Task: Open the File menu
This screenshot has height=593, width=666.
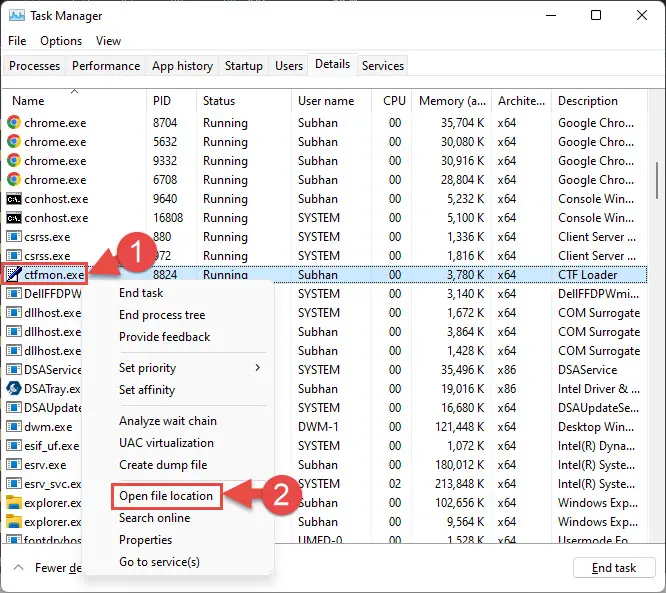Action: 17,41
